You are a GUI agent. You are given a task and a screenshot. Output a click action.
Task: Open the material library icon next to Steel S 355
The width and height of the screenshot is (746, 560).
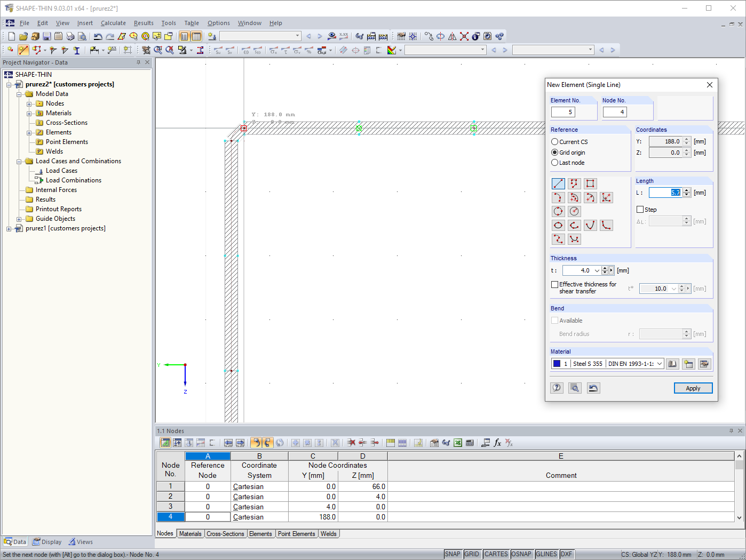[672, 364]
